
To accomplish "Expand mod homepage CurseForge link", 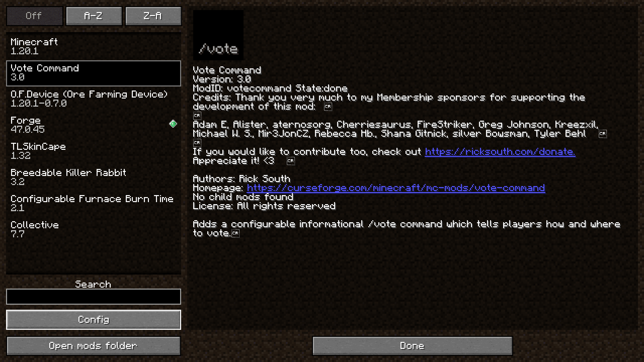I will tap(396, 188).
